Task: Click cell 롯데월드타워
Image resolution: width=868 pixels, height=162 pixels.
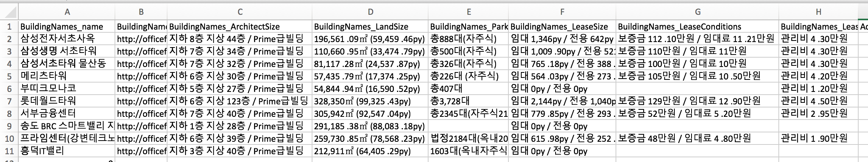Action: pyautogui.click(x=67, y=101)
